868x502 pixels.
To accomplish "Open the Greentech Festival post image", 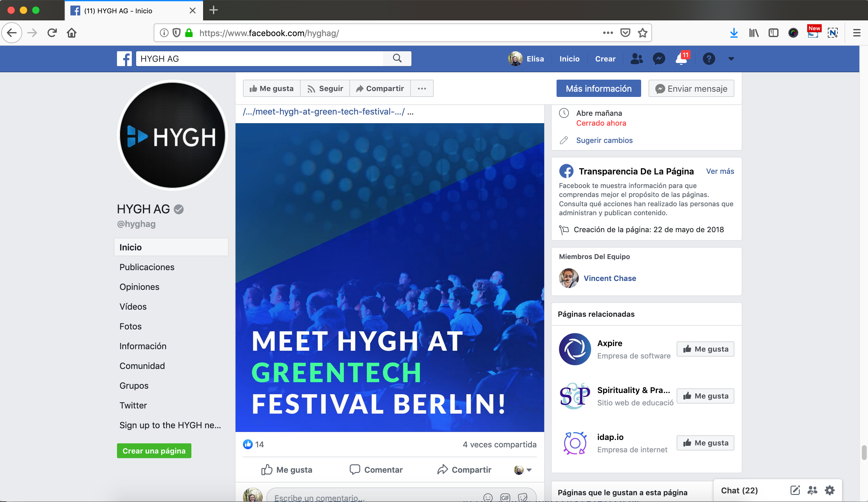I will pyautogui.click(x=390, y=278).
